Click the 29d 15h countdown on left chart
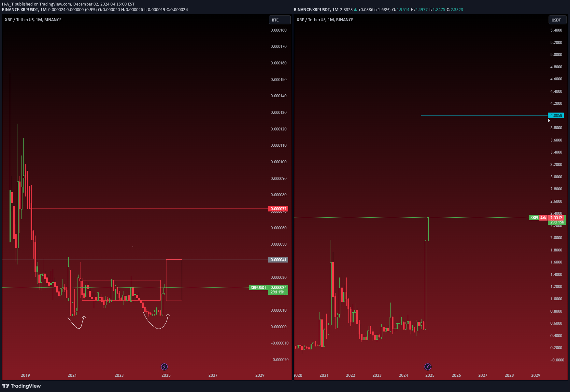 pos(278,292)
